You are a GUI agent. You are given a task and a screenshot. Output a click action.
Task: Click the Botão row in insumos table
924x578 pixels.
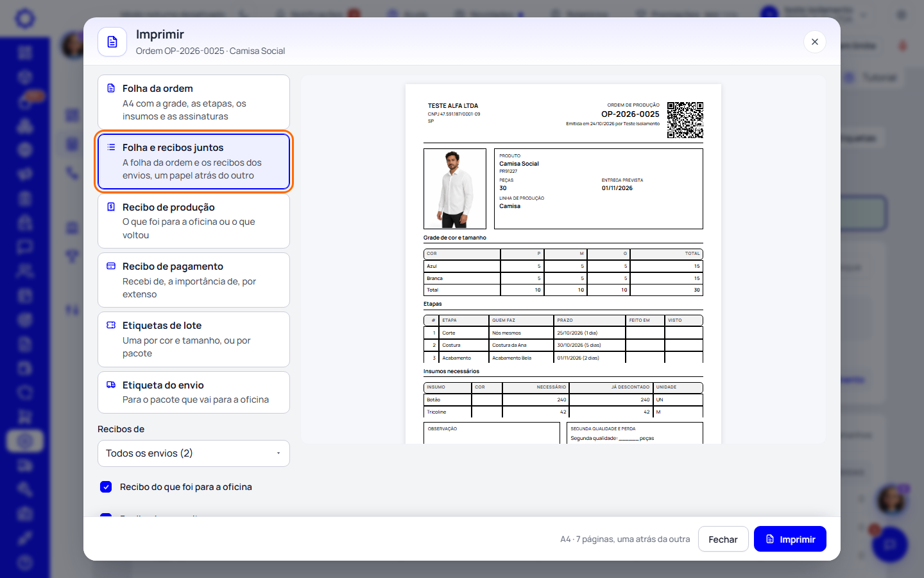click(563, 399)
